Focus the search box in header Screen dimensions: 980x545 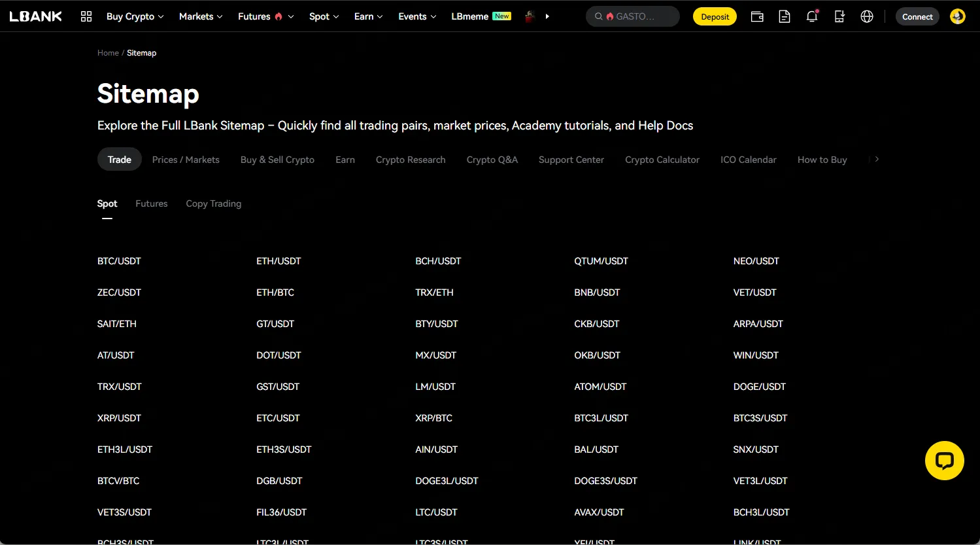tap(633, 16)
